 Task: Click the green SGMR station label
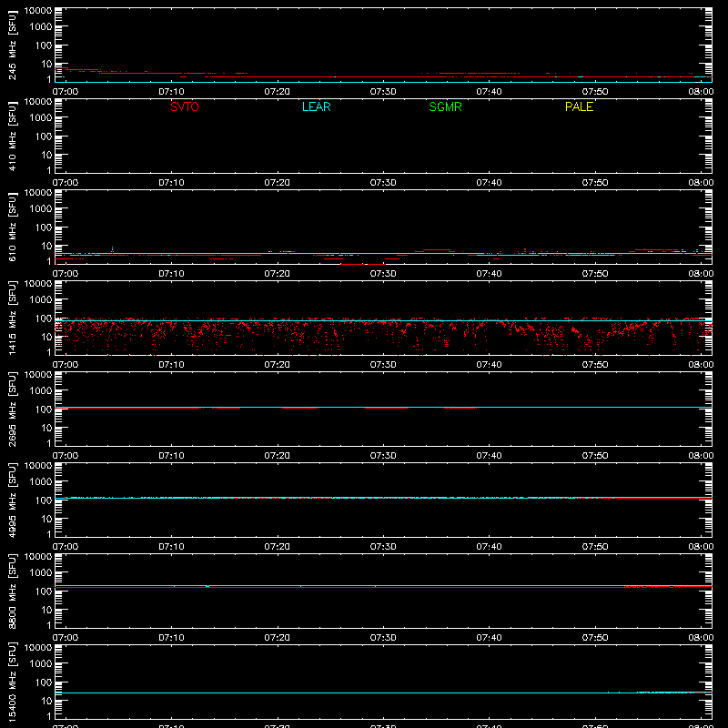point(445,106)
